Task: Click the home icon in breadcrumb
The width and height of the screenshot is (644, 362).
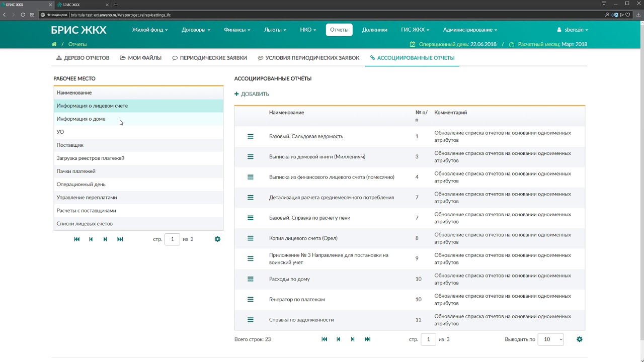Action: 54,44
